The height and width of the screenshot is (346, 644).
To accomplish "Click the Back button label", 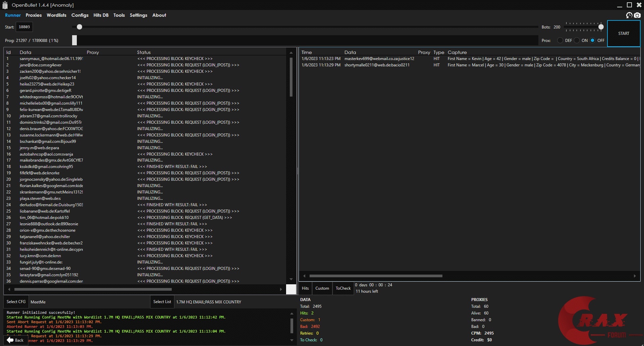I will (x=19, y=340).
